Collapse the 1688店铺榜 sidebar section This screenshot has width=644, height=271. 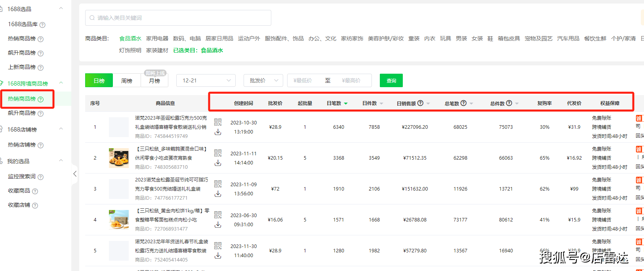point(61,129)
